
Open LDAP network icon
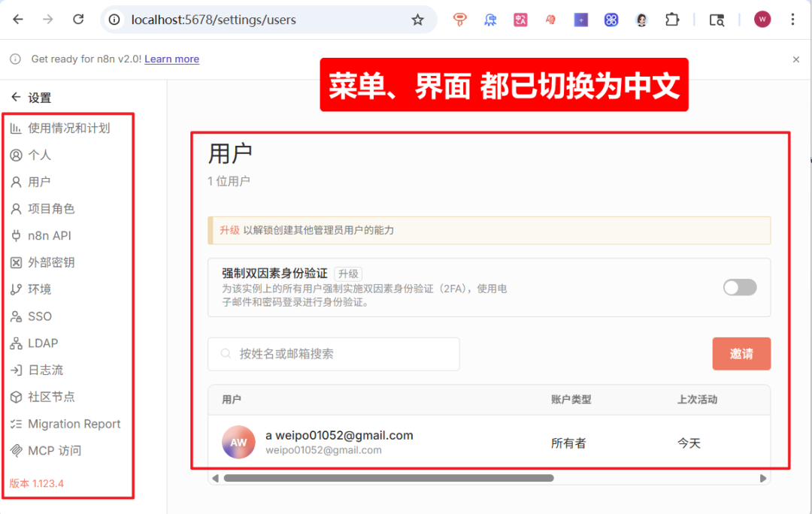(x=16, y=343)
